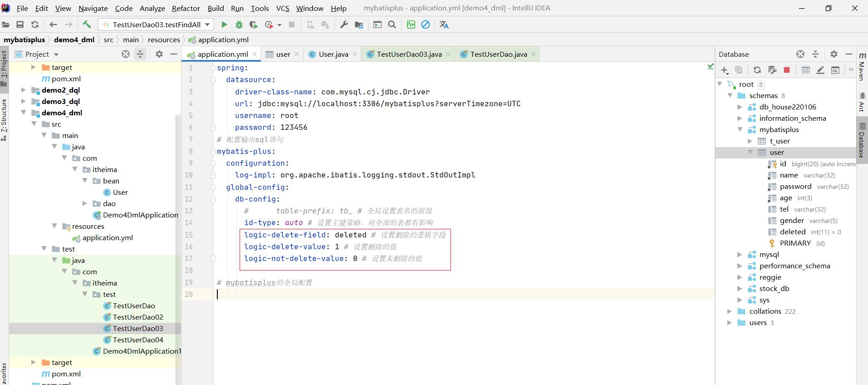Open the QL query console icon

[x=835, y=70]
